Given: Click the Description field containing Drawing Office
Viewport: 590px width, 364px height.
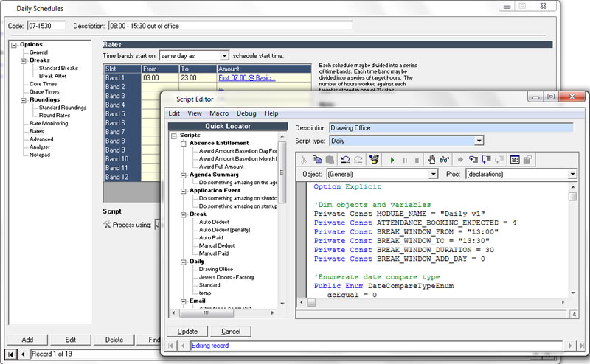Looking at the screenshot, I should pos(451,127).
